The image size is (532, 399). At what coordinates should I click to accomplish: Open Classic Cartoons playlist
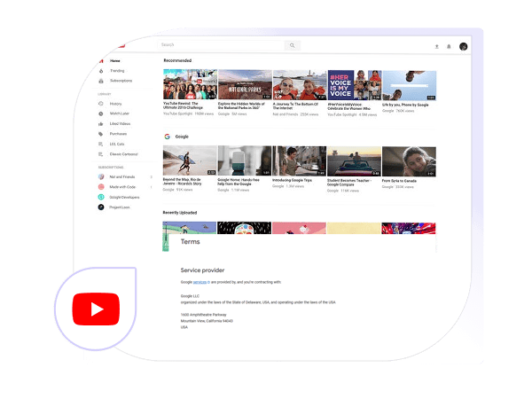click(124, 154)
